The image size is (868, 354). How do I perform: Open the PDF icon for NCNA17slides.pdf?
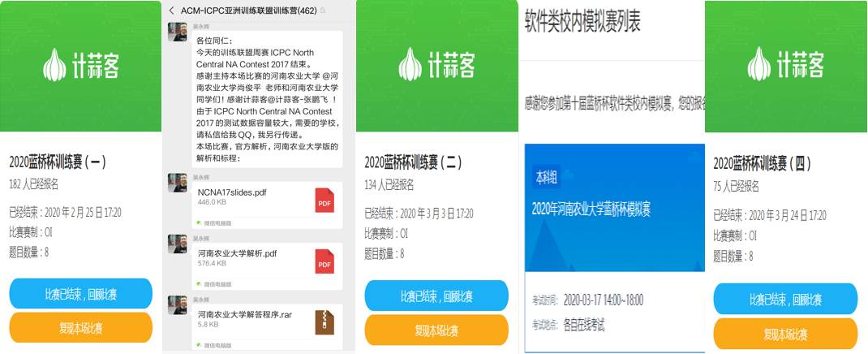[x=324, y=200]
